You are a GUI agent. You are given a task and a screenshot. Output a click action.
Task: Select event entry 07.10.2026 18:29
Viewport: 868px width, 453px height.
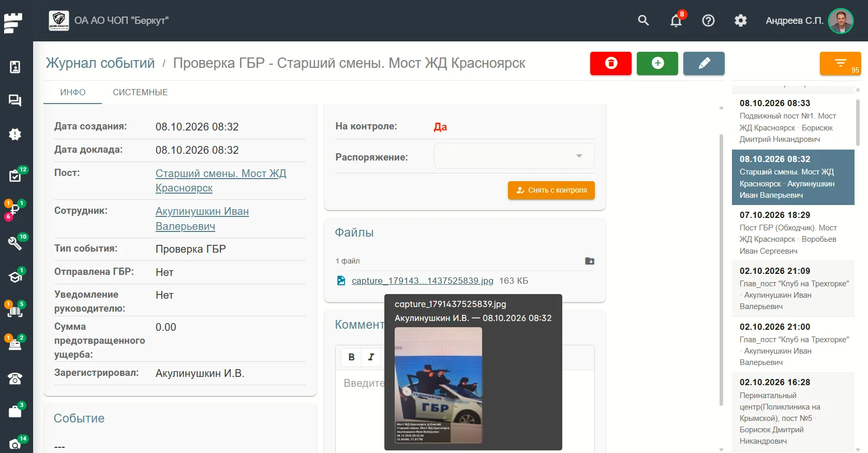(793, 233)
